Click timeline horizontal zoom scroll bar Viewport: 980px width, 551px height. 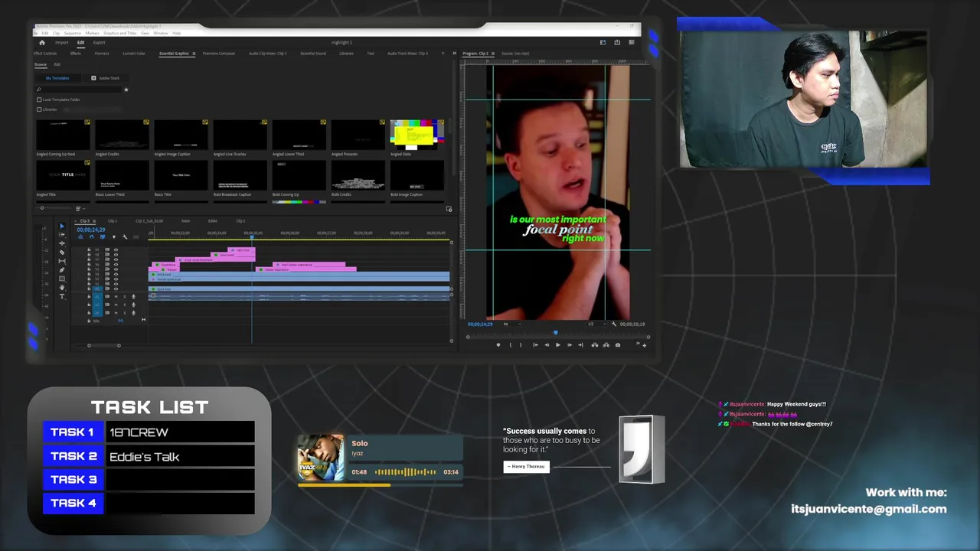[103, 345]
